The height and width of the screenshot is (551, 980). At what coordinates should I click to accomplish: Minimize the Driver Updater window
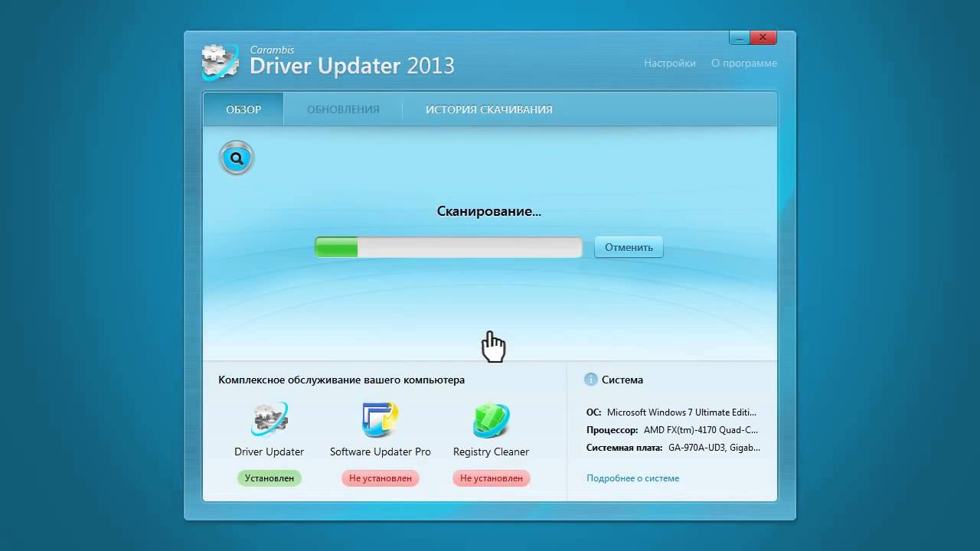coord(738,37)
